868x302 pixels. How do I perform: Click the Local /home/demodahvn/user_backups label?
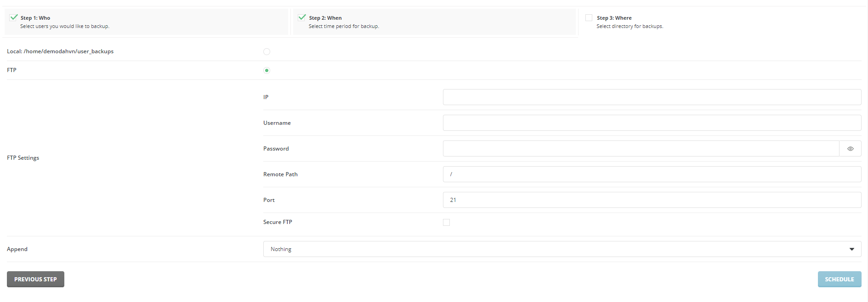[x=60, y=51]
